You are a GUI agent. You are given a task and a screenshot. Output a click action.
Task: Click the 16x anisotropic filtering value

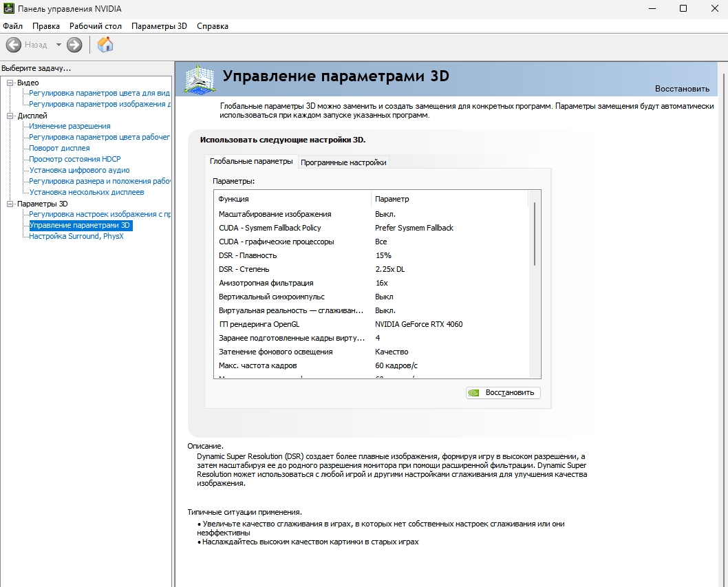(382, 284)
